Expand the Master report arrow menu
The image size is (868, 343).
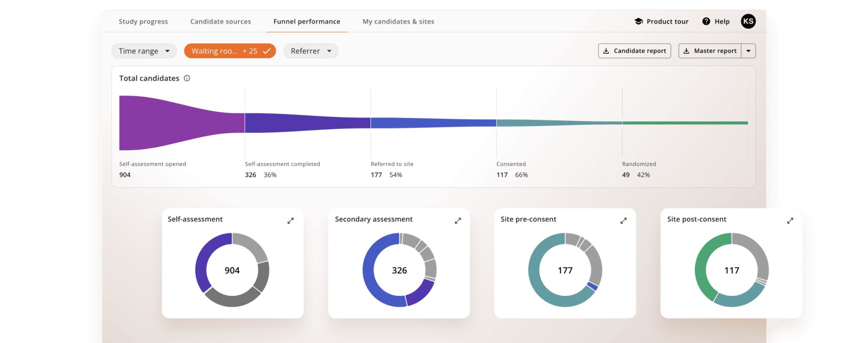[x=749, y=51]
